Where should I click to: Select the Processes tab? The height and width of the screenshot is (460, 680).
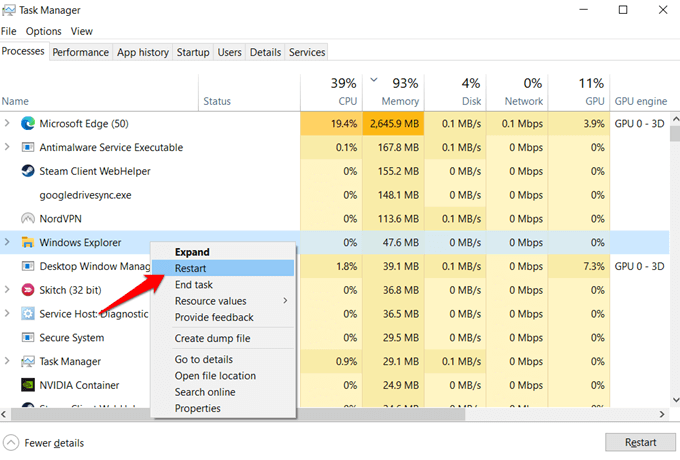point(23,51)
